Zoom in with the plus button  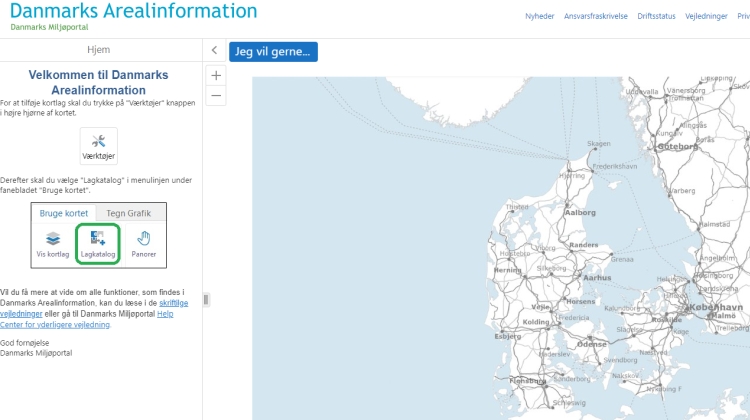coord(216,76)
